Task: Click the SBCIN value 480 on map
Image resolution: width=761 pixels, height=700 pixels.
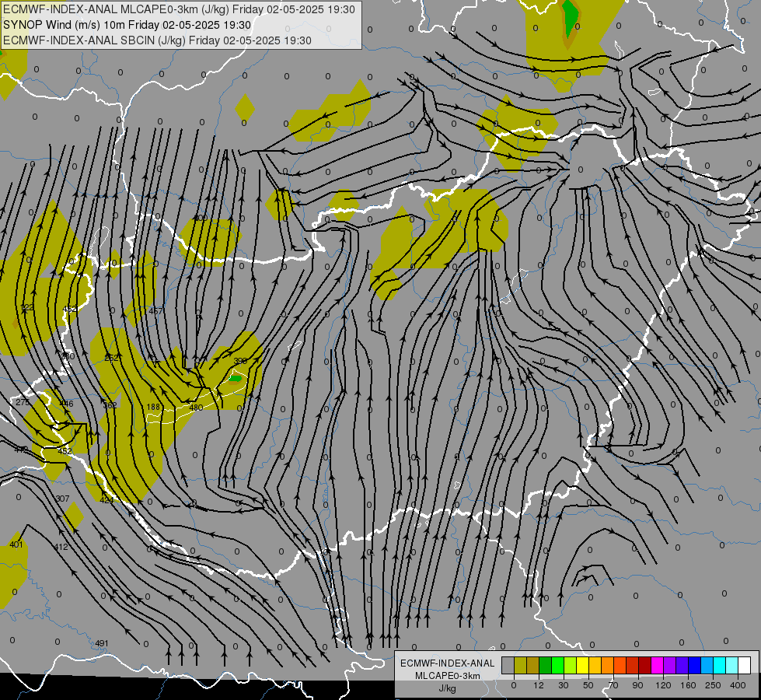Action: (x=196, y=408)
